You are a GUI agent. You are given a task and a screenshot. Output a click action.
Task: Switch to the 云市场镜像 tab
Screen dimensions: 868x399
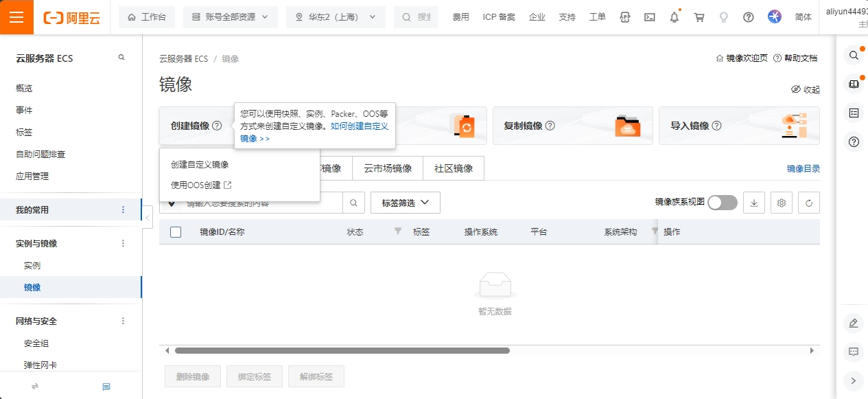[388, 168]
